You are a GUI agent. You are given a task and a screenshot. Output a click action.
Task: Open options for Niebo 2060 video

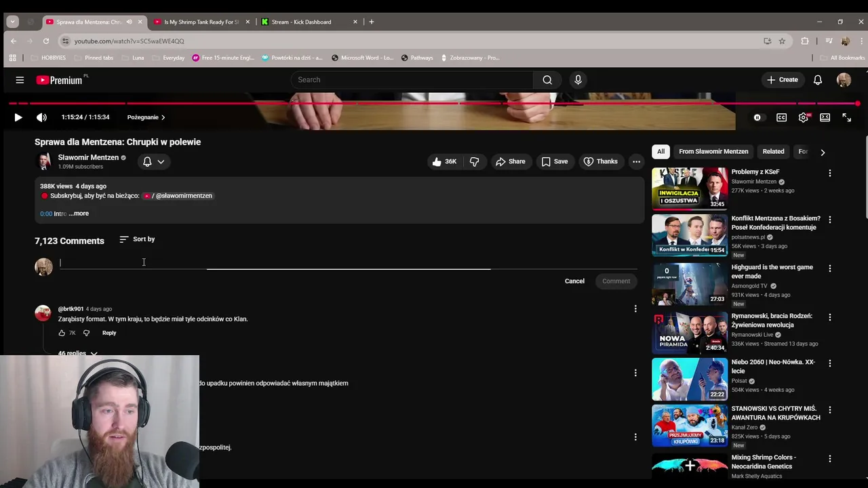829,363
